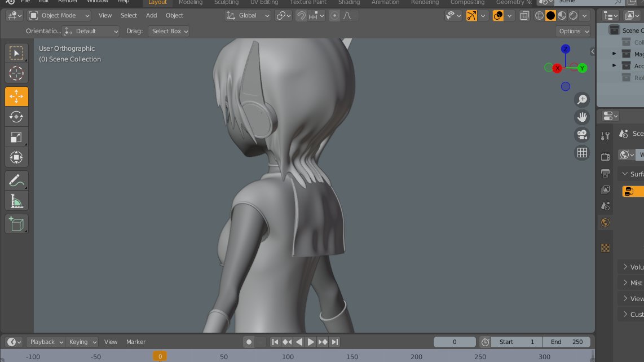
Task: Select the Move tool
Action: (16, 96)
